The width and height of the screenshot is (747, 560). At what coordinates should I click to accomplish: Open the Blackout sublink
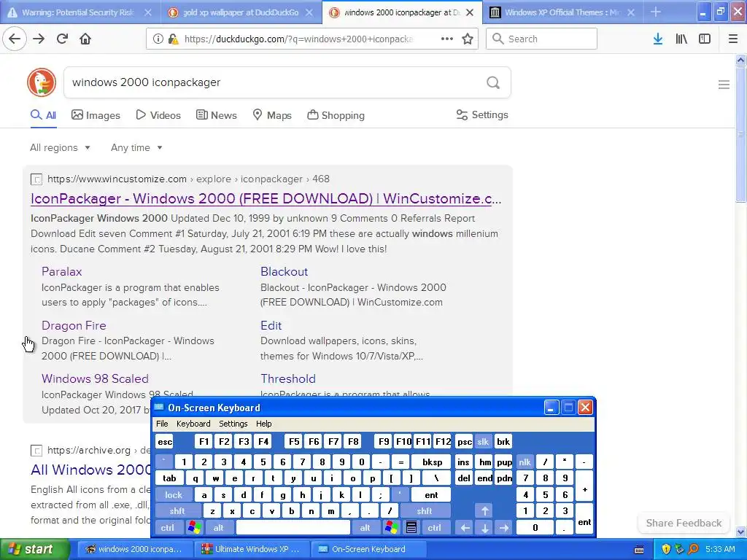tap(285, 271)
